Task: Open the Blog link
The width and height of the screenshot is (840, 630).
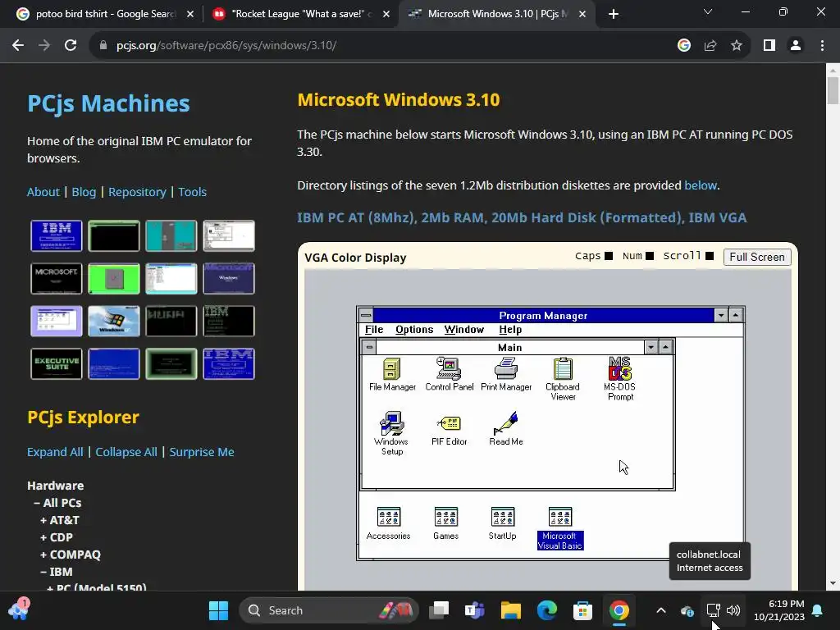Action: point(84,192)
